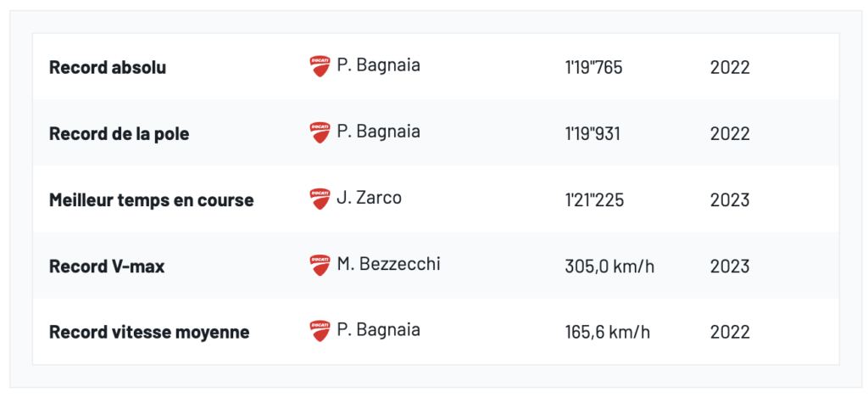Click the 305,0 km/h top speed value
The width and height of the screenshot is (868, 398).
pyautogui.click(x=609, y=266)
